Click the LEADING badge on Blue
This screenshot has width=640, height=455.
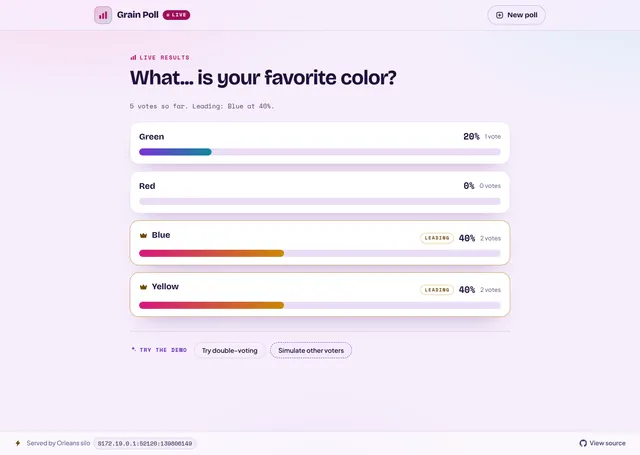[x=437, y=238]
